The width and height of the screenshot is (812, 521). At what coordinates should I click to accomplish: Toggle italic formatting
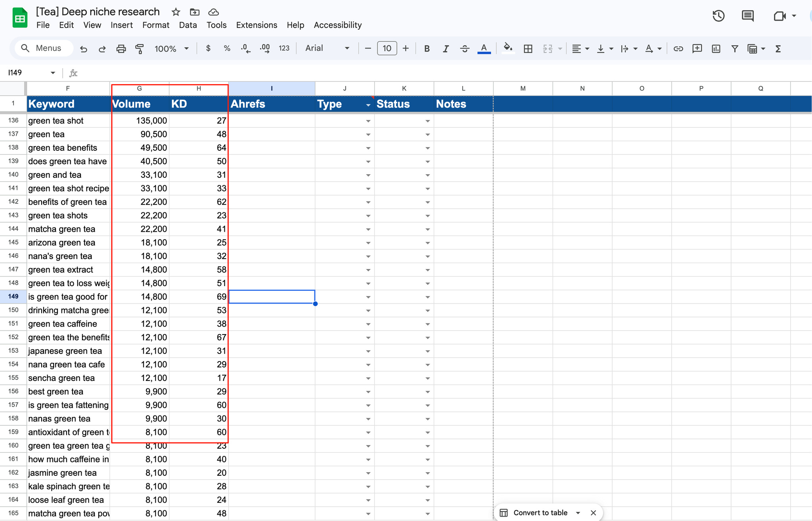(x=446, y=48)
